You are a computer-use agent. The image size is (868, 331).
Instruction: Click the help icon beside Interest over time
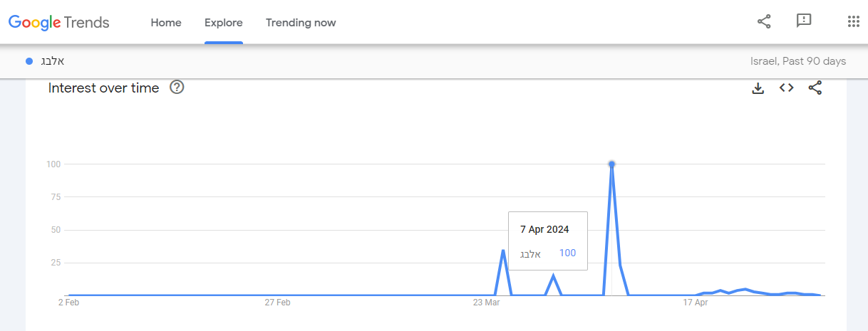(177, 88)
